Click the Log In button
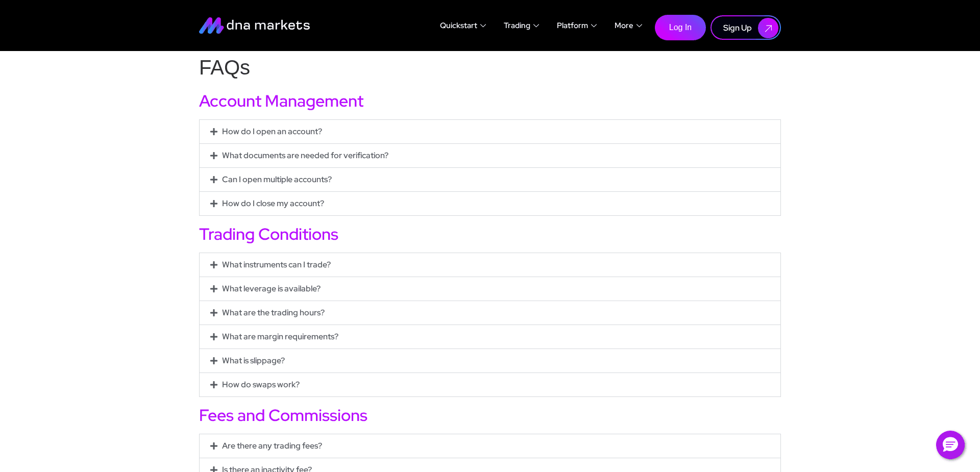 point(680,28)
